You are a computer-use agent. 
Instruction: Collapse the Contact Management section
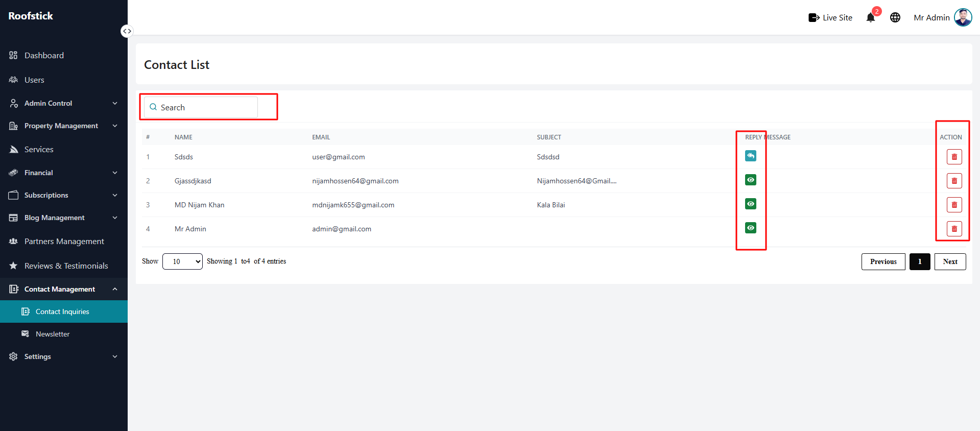click(64, 289)
